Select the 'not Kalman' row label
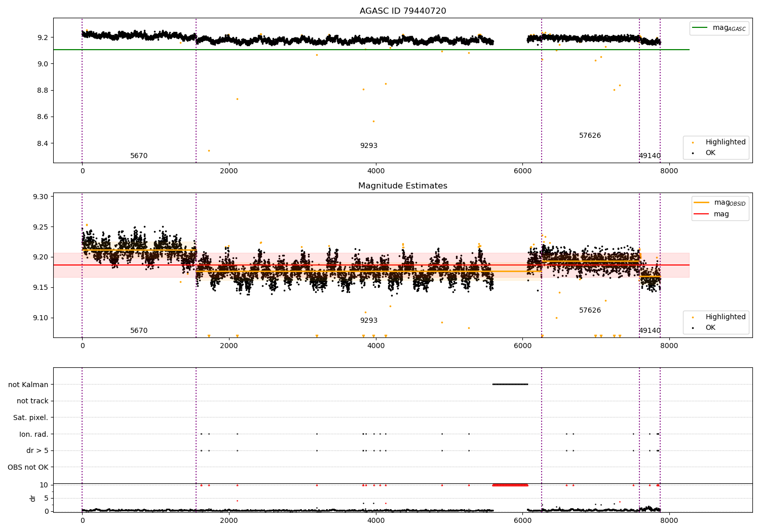This screenshot has width=760, height=532. (28, 385)
